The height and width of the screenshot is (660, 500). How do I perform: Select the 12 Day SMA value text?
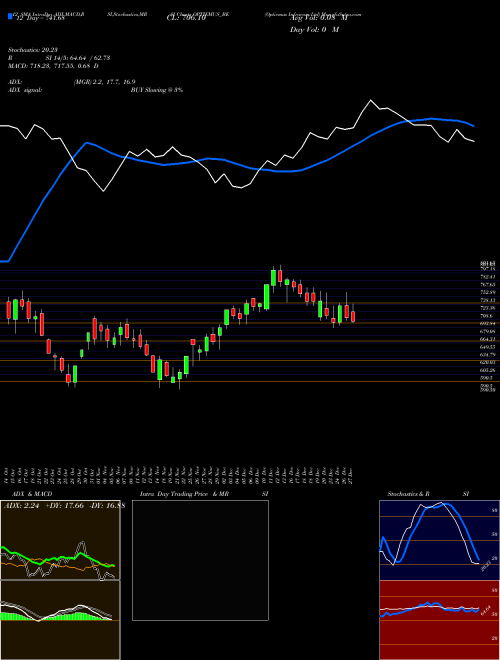39,17
